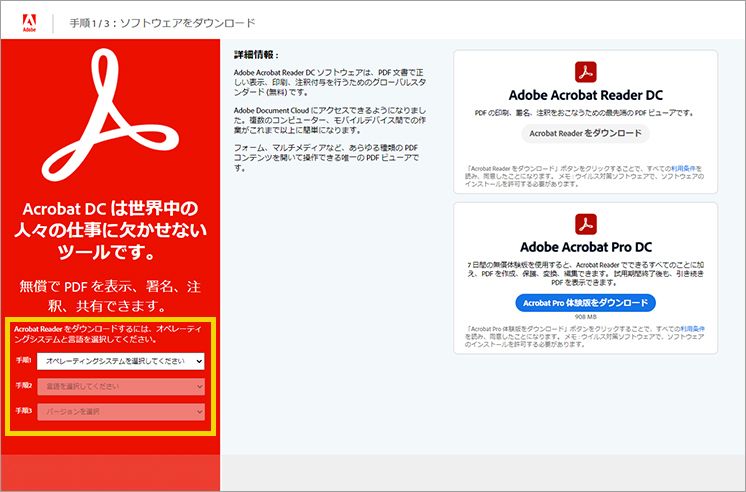Screen dimensions: 746x492
Task: Click the Acrobat Reader DC card icon
Action: click(585, 72)
